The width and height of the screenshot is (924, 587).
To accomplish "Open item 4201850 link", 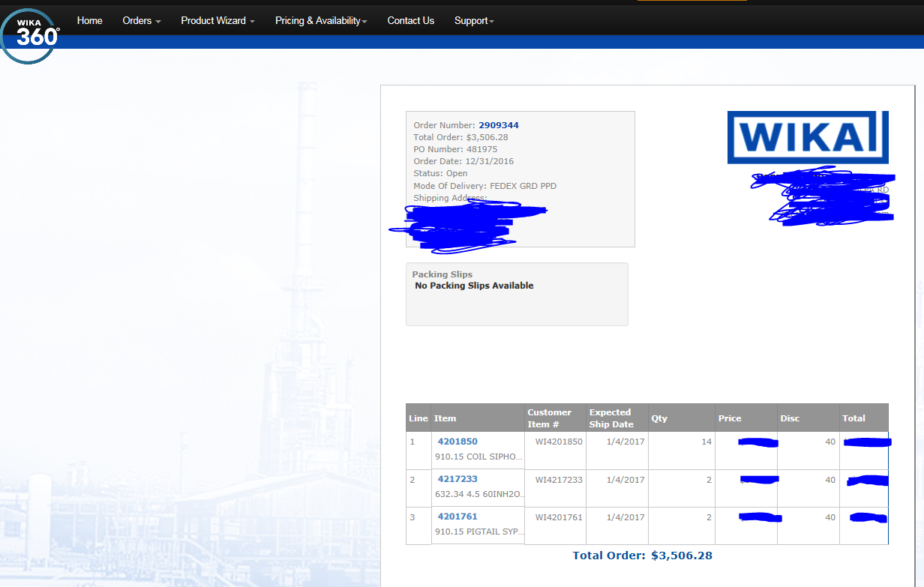I will tap(457, 442).
